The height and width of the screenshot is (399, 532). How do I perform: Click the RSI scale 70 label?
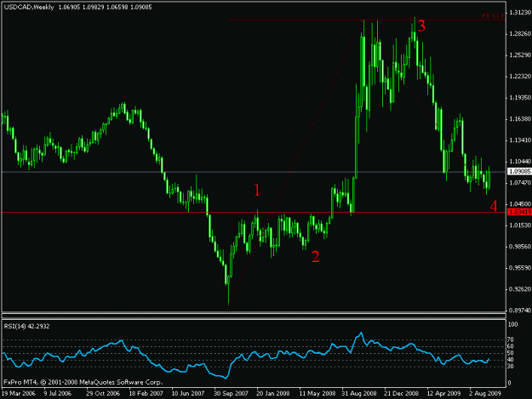click(511, 339)
